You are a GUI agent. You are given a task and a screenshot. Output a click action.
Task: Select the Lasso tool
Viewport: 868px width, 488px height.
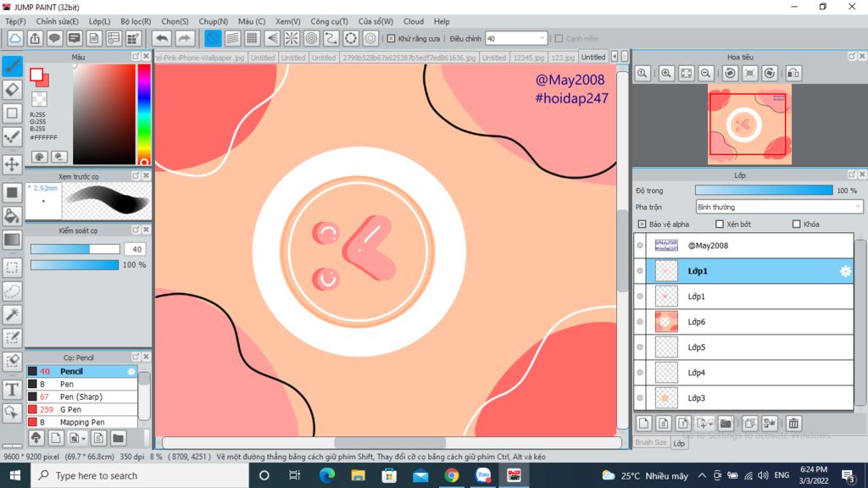coord(12,291)
